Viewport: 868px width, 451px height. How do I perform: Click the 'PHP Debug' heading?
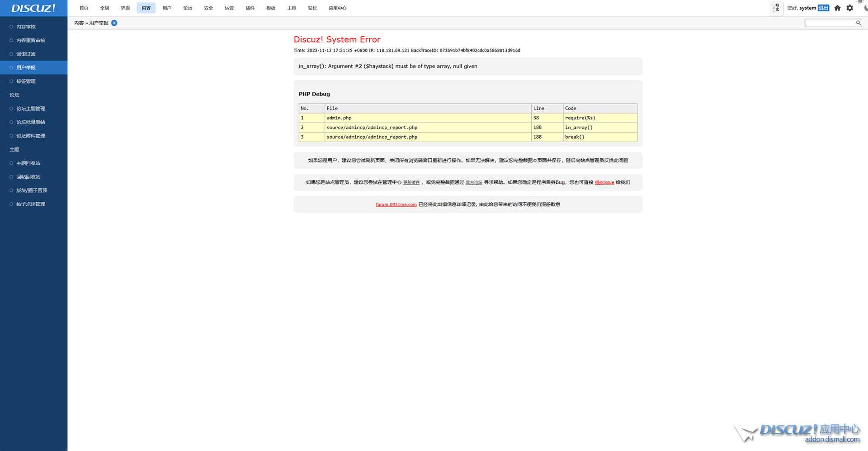tap(314, 94)
